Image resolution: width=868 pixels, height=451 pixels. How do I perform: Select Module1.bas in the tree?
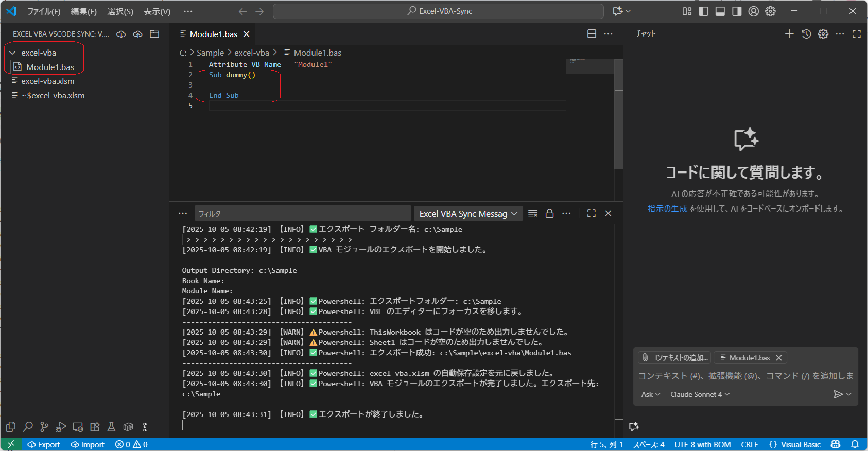(50, 67)
